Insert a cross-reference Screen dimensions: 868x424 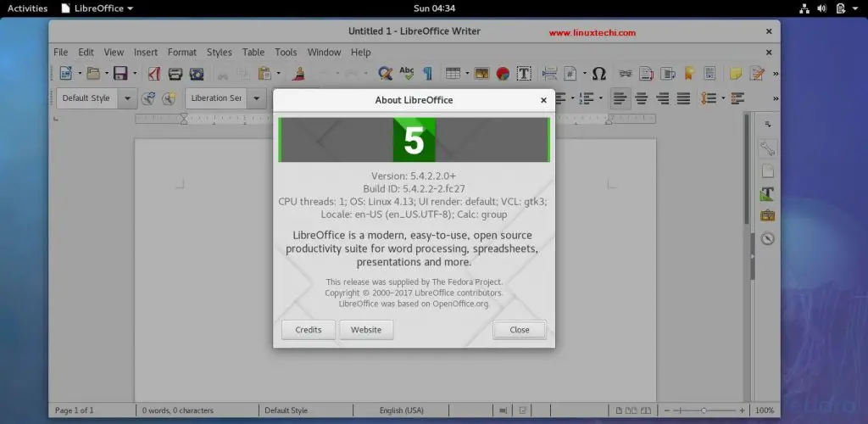(709, 73)
